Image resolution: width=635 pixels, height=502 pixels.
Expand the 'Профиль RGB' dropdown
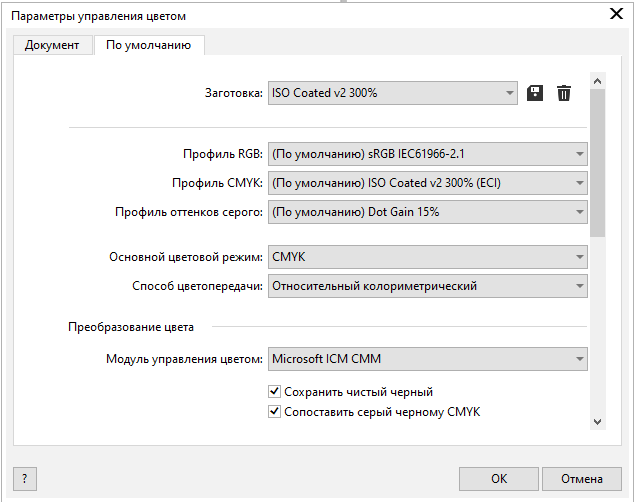click(428, 154)
